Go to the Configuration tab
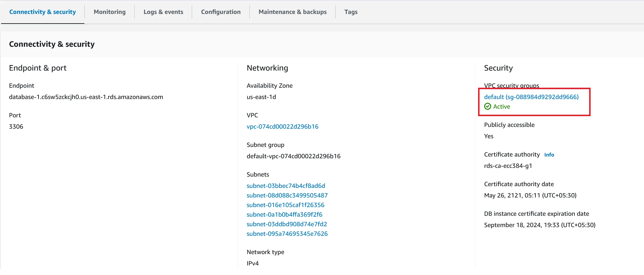Screen dimensions: 644x275 (221, 12)
